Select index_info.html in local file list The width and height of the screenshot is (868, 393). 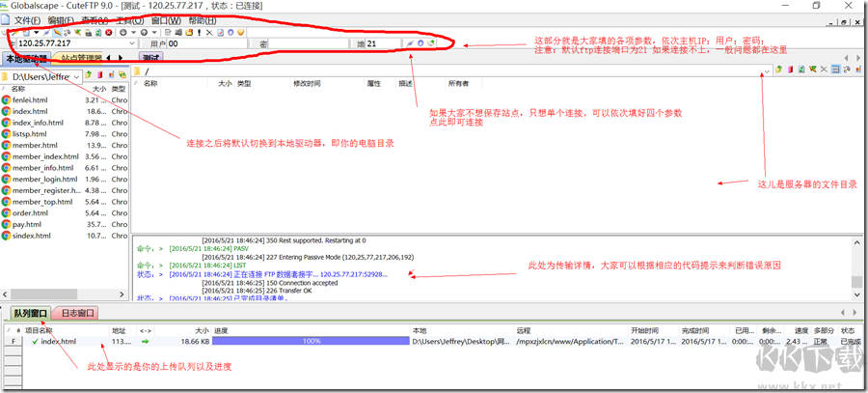(38, 123)
